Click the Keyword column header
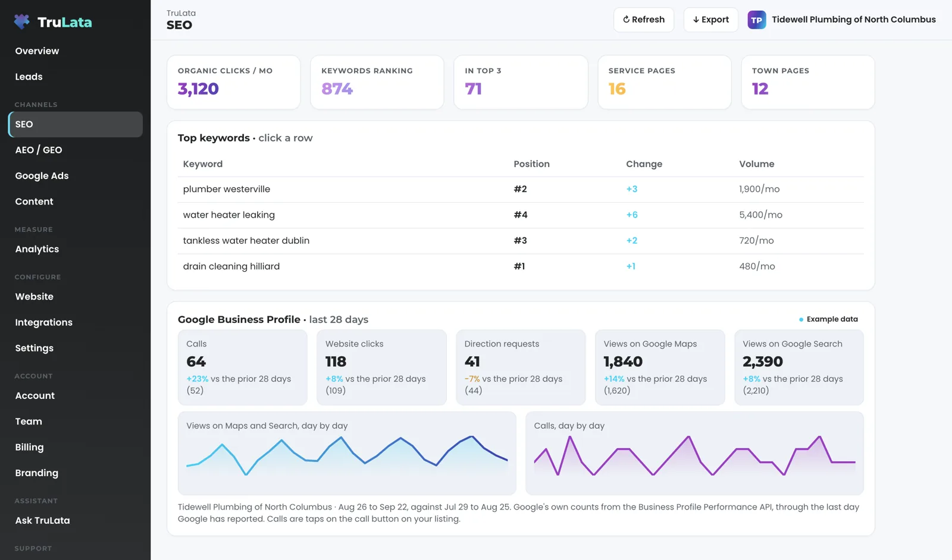Screen dimensions: 952x560 pos(203,164)
